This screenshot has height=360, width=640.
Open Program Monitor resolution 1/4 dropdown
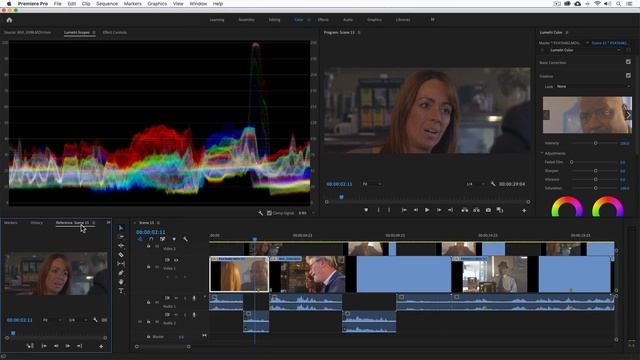point(476,184)
